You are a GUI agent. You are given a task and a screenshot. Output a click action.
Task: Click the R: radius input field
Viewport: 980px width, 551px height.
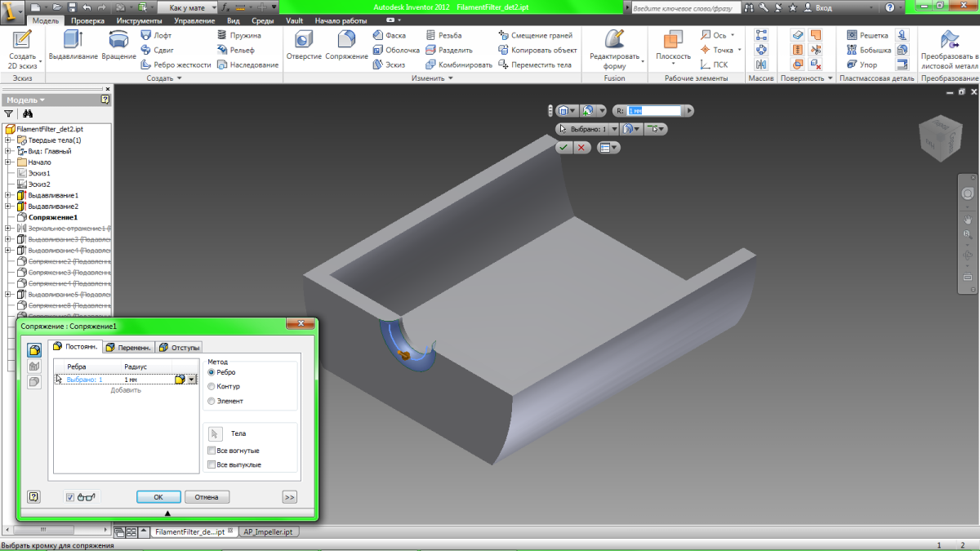coord(653,110)
